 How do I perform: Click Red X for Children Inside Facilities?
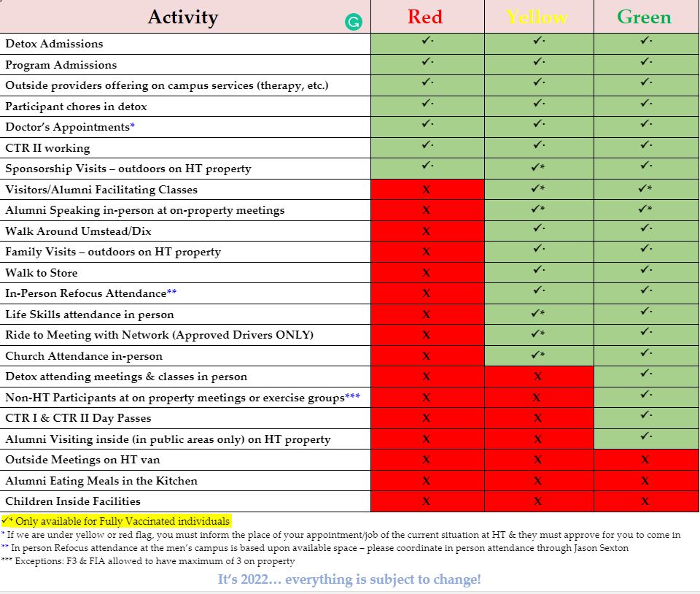[427, 501]
